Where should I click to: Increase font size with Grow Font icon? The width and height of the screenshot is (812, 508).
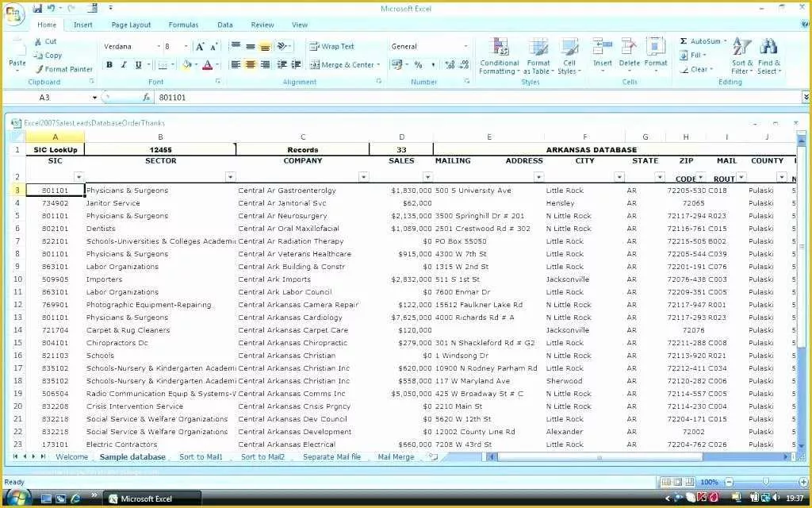[200, 47]
